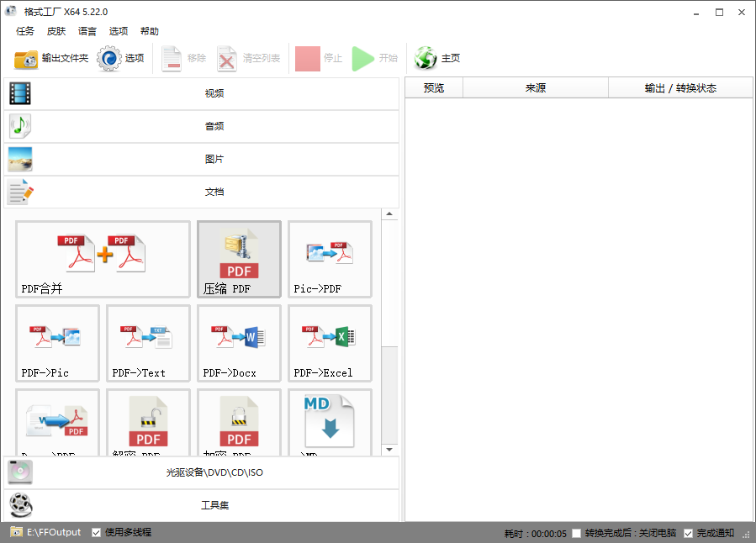Click the red stop (停止) button
The width and height of the screenshot is (756, 543).
click(x=308, y=59)
